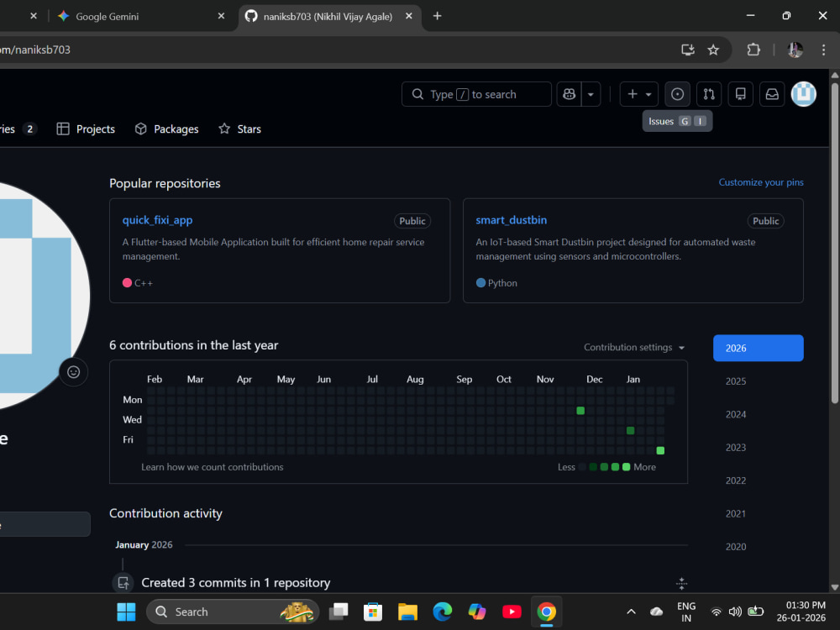Image resolution: width=840 pixels, height=630 pixels.
Task: Switch to the Packages tab
Action: click(x=166, y=129)
